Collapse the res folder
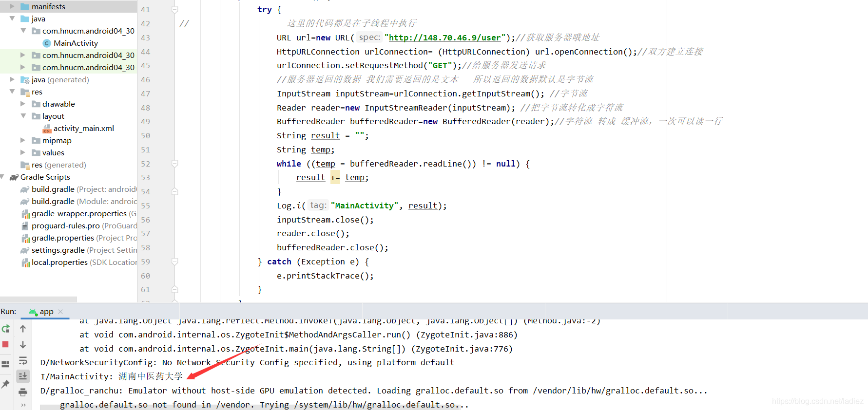 click(x=12, y=92)
